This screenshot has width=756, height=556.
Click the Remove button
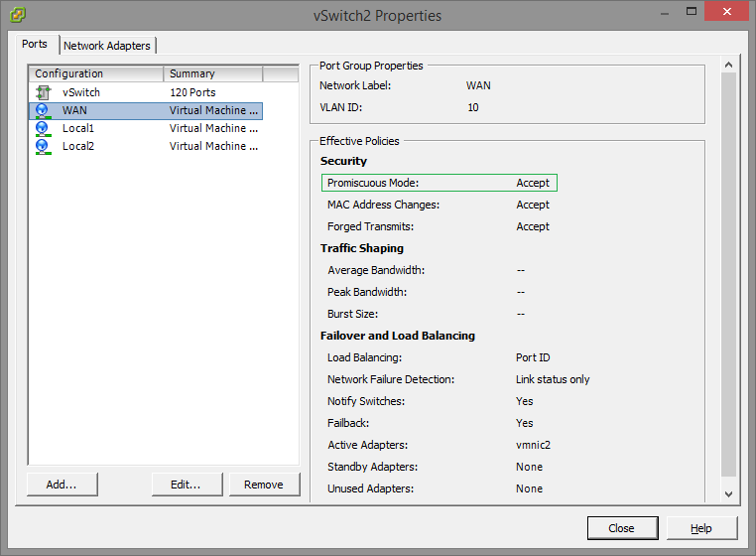click(x=264, y=485)
